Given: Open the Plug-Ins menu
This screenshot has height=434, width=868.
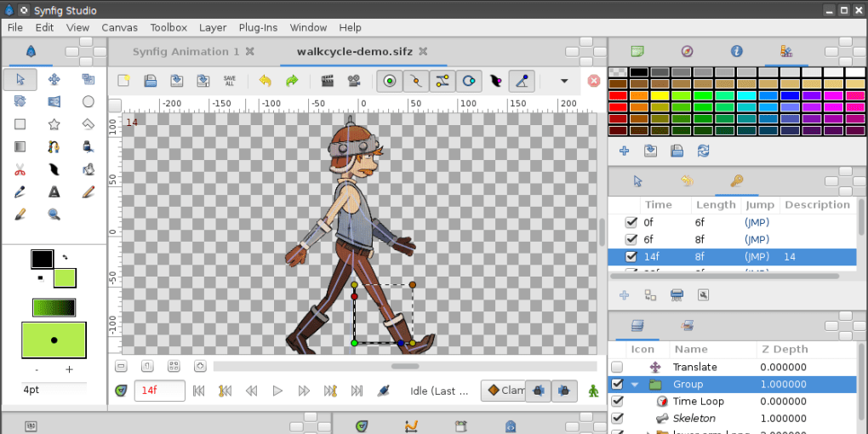Looking at the screenshot, I should [258, 27].
